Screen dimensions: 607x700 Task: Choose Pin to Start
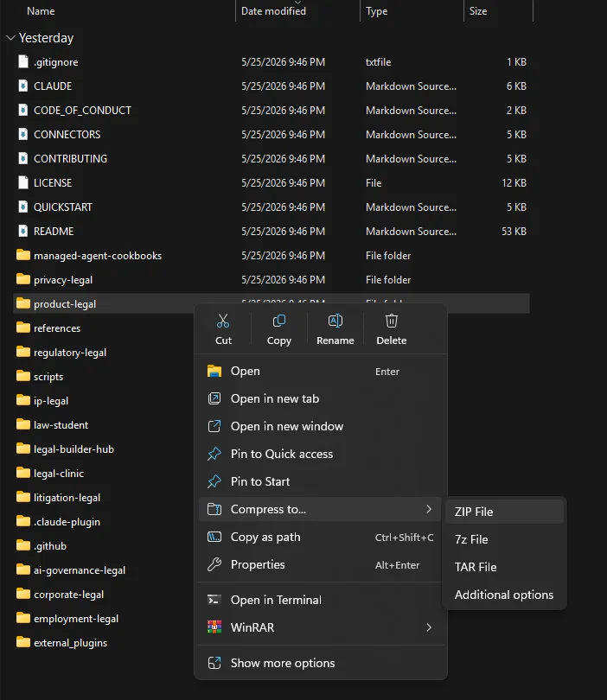point(320,481)
